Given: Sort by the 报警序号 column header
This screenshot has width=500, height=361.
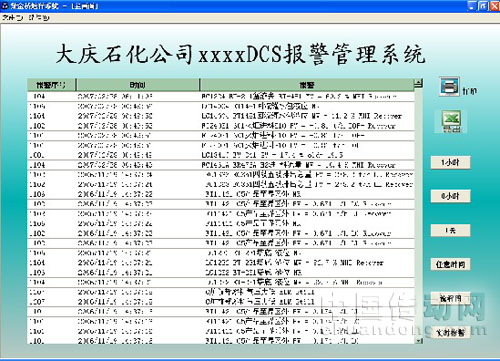Looking at the screenshot, I should point(51,85).
